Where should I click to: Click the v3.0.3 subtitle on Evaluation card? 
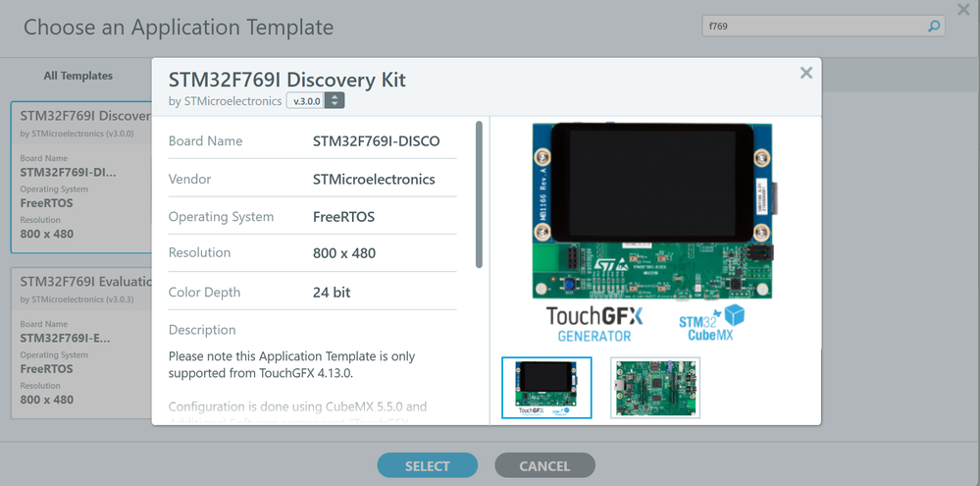coord(78,299)
